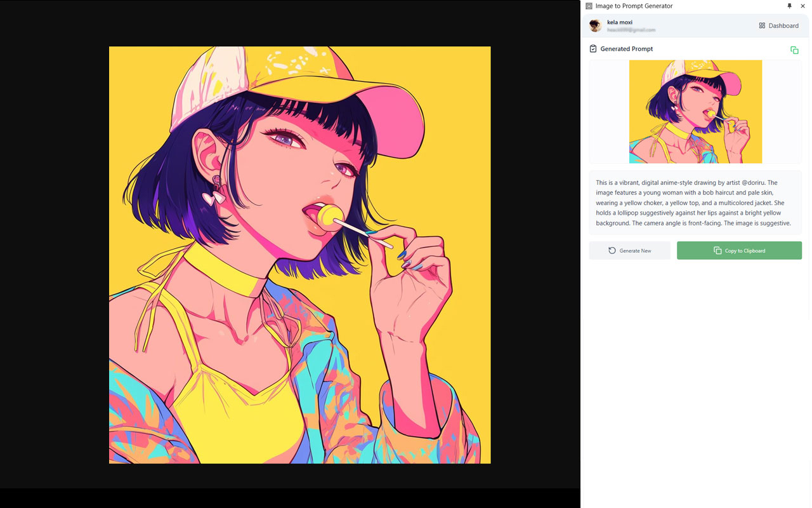This screenshot has height=508, width=812.
Task: Pin the Image to Prompt Generator panel
Action: click(789, 6)
